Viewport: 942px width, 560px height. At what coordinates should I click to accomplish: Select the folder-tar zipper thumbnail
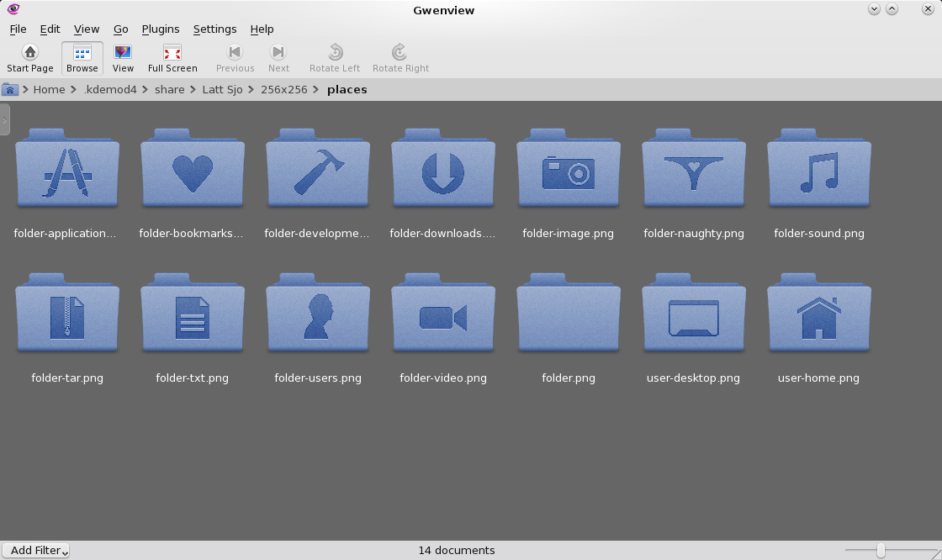pos(67,313)
